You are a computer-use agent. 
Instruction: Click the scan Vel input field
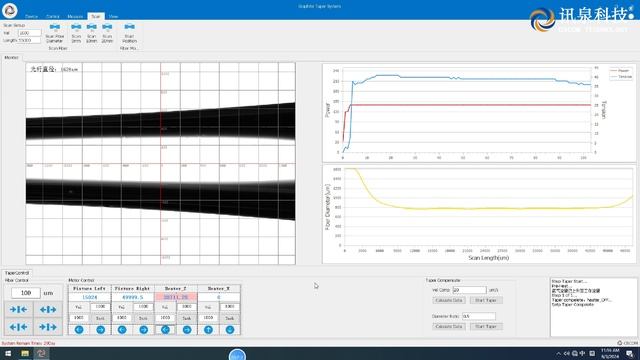(29, 33)
